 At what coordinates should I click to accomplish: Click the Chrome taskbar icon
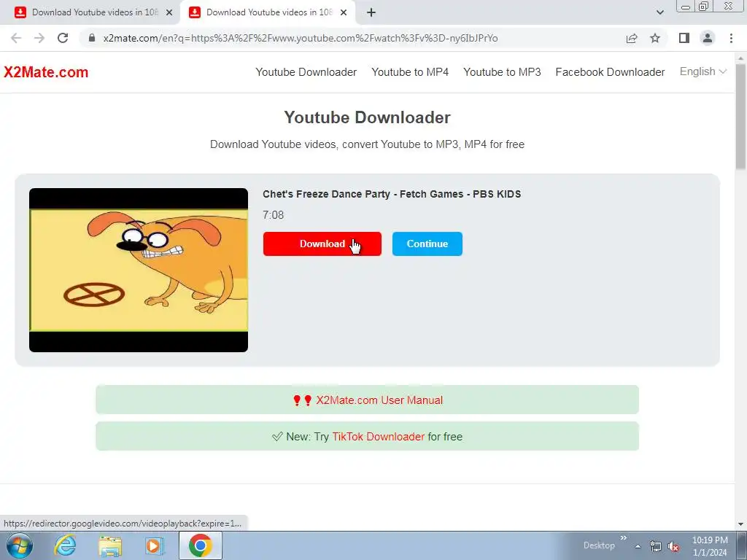[x=200, y=545]
